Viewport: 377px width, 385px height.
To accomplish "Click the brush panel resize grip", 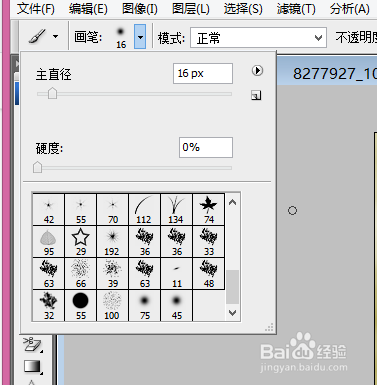I will 269,328.
